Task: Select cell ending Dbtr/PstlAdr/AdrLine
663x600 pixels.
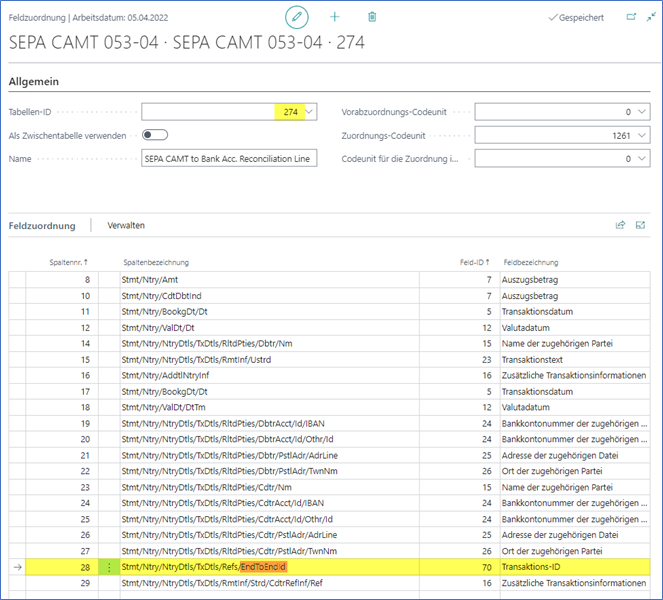Action: click(x=269, y=455)
